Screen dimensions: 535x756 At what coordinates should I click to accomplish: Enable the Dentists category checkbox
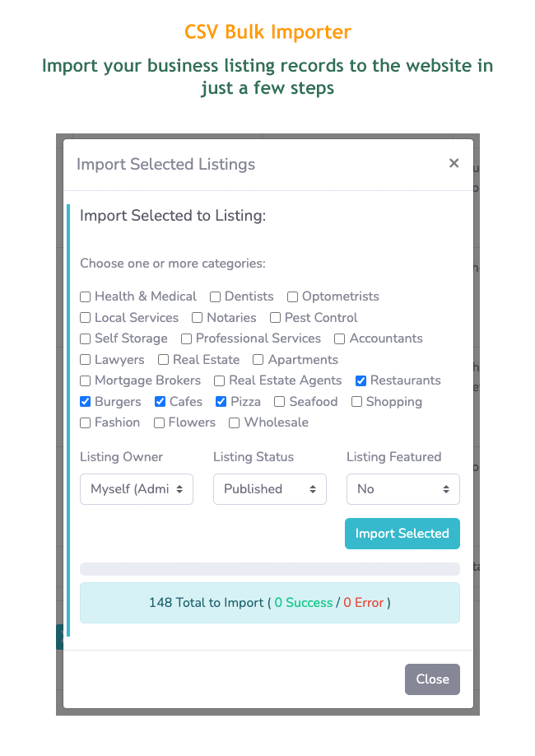tap(216, 296)
